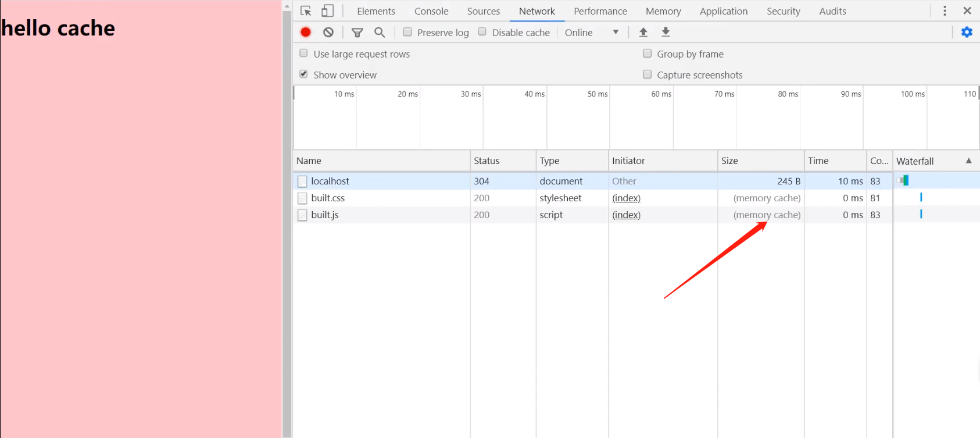Close the DevTools panel
980x438 pixels.
click(967, 11)
